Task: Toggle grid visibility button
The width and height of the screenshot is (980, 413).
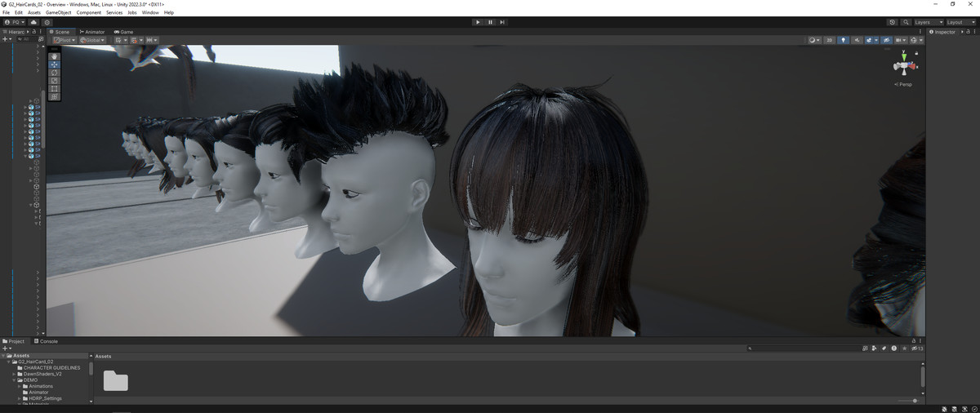Action: 118,40
